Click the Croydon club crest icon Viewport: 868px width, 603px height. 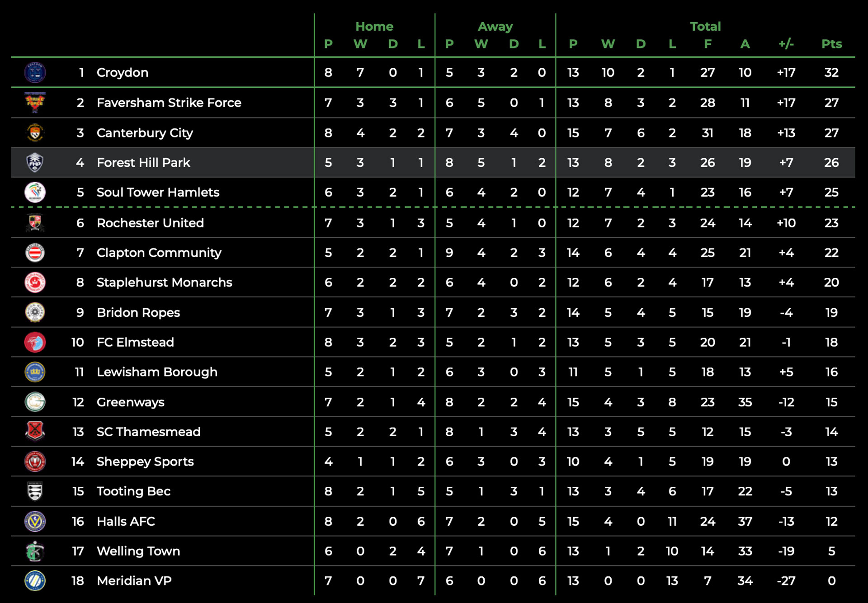click(x=35, y=72)
